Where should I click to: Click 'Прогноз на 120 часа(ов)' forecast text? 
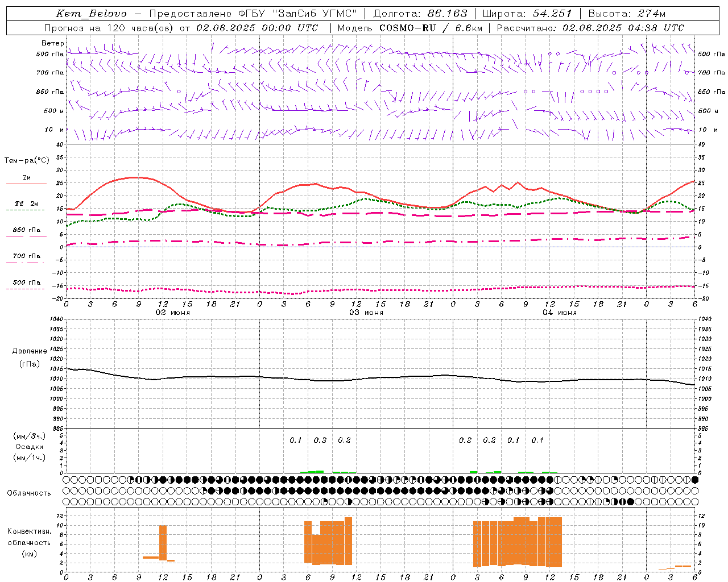point(108,28)
